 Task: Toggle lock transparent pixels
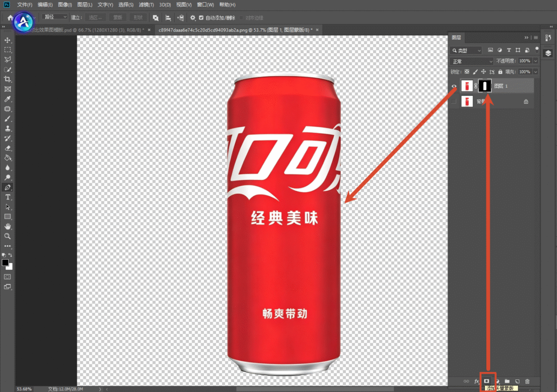[467, 72]
